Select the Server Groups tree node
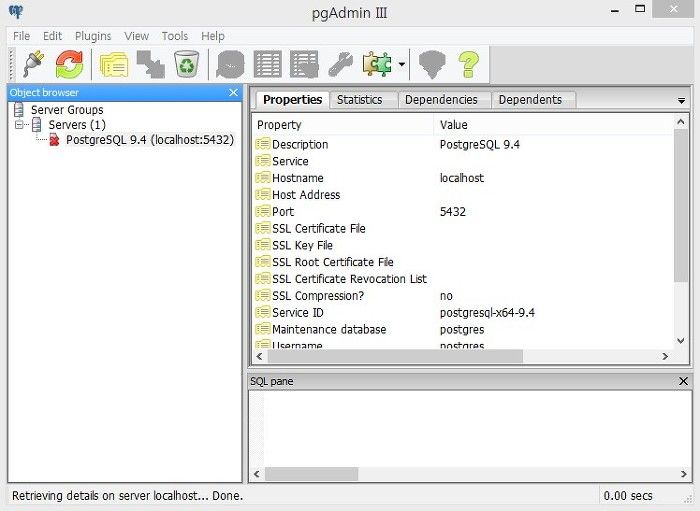 point(67,110)
